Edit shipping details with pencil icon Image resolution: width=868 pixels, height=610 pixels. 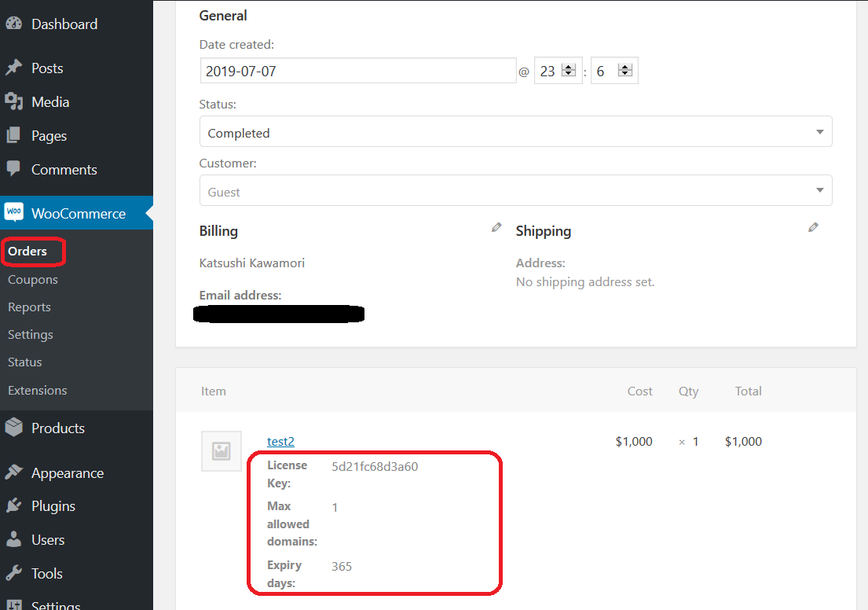tap(813, 227)
